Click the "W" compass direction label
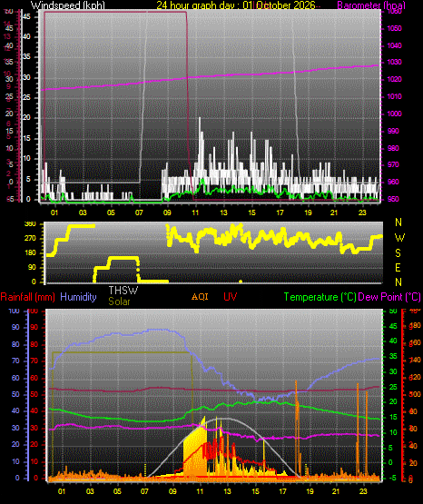Image resolution: width=423 pixels, height=504 pixels. pyautogui.click(x=399, y=238)
